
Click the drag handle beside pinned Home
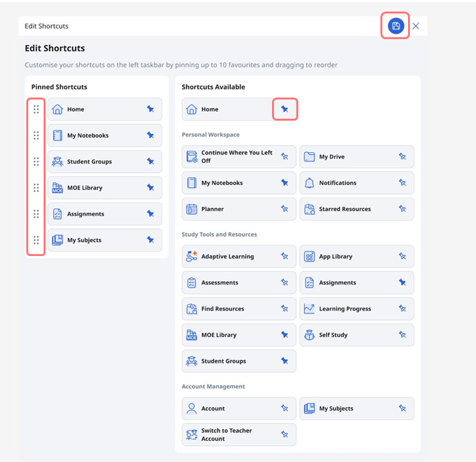pos(36,110)
